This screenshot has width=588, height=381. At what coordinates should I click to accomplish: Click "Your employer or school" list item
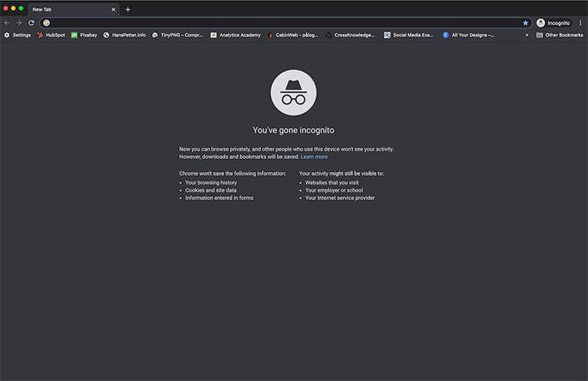[x=334, y=190]
